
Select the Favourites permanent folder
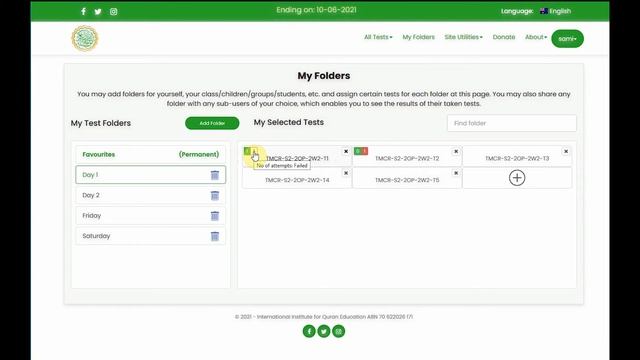point(151,154)
